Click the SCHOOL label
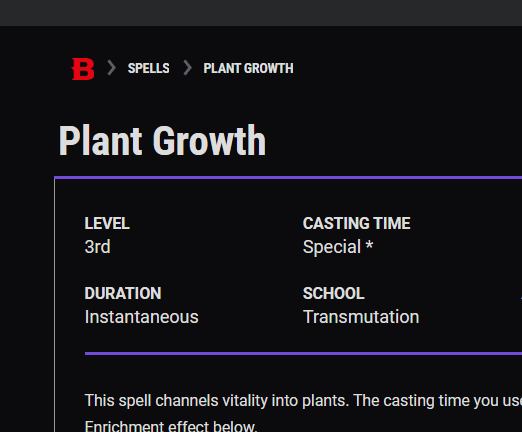 [x=333, y=293]
